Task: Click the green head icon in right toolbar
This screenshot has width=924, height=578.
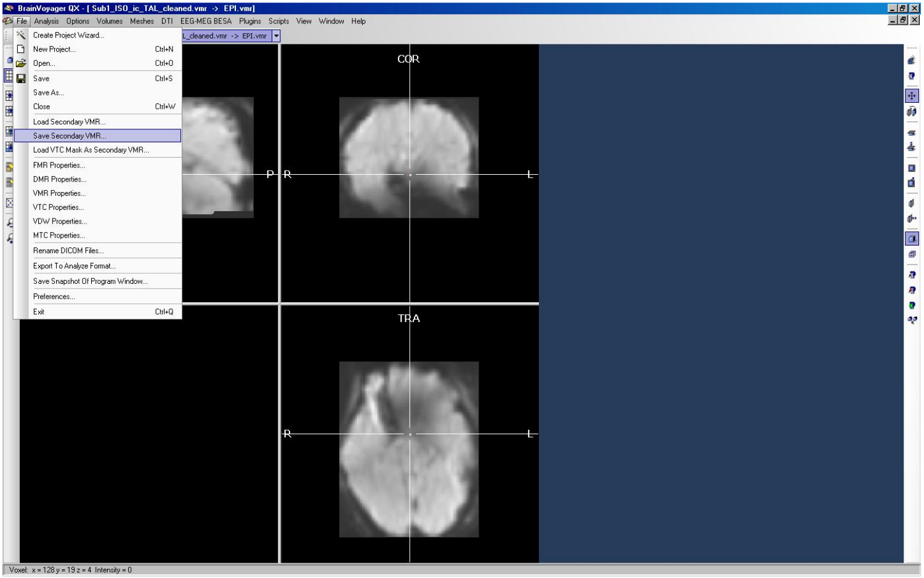Action: click(912, 305)
